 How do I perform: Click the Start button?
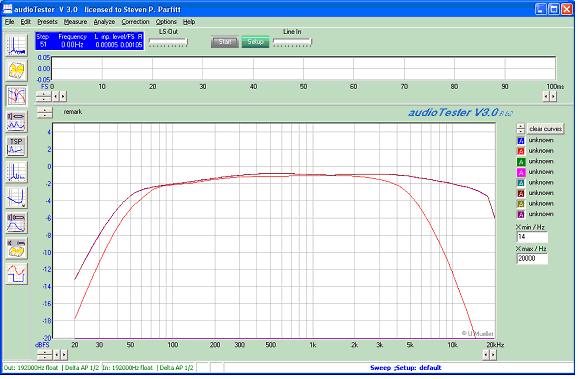[x=225, y=42]
